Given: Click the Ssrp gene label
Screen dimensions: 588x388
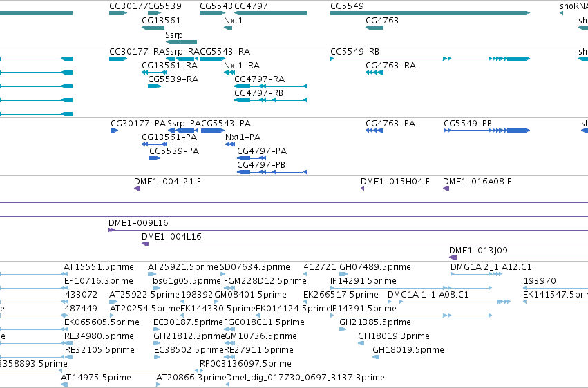Looking at the screenshot, I should (174, 35).
